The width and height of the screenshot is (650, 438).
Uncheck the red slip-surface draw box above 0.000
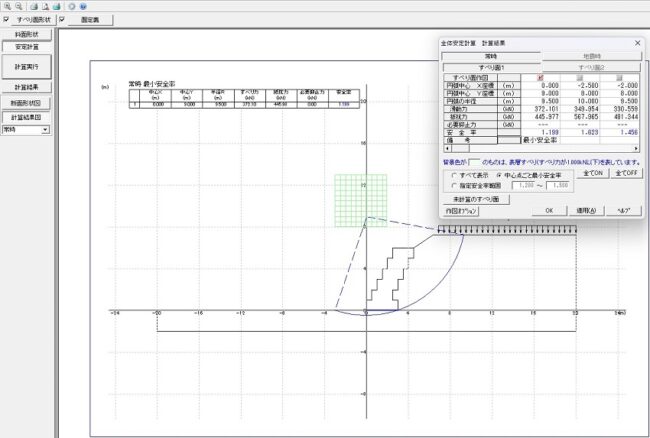pos(540,77)
